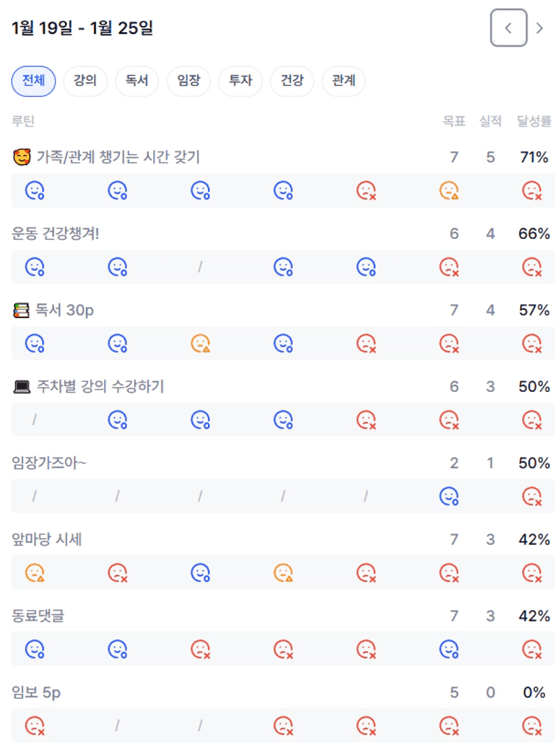
Task: Click first blue smiley in 운동 건강챙겨! row
Action: point(35,267)
